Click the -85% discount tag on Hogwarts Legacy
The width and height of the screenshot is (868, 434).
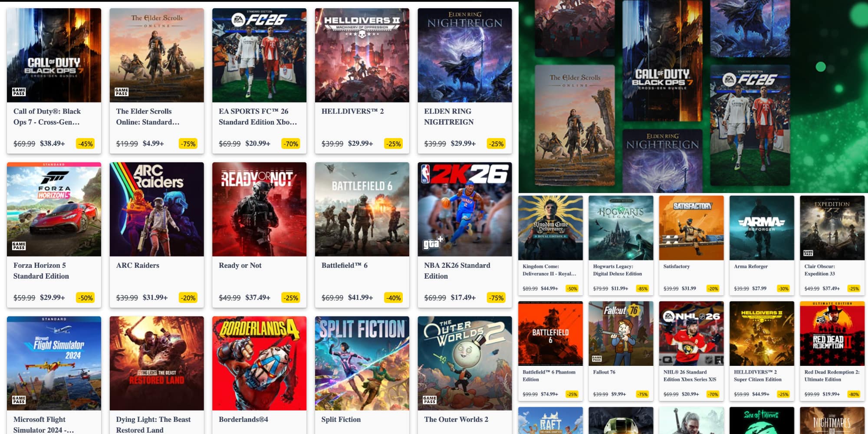(642, 289)
